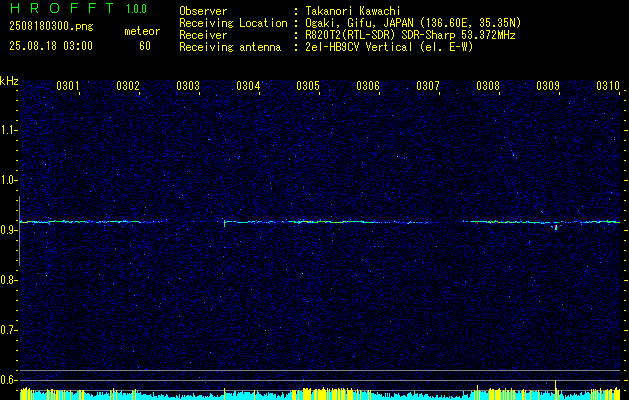629x400 pixels.
Task: Click the gray vertical frequency range bar
Action: pyautogui.click(x=19, y=231)
